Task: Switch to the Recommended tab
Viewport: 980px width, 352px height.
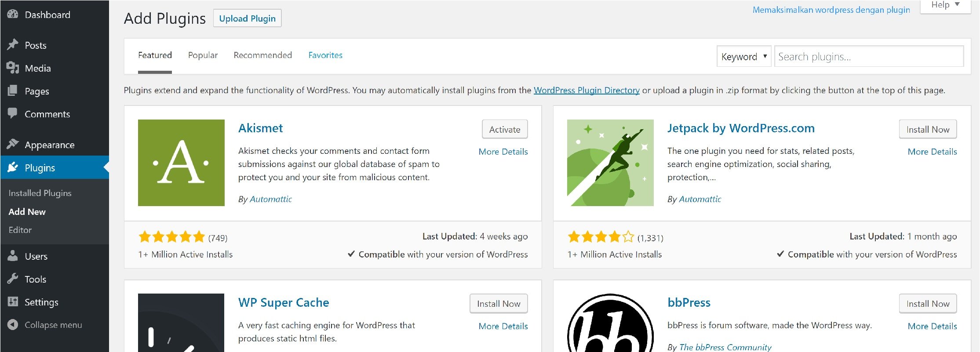Action: (x=262, y=55)
